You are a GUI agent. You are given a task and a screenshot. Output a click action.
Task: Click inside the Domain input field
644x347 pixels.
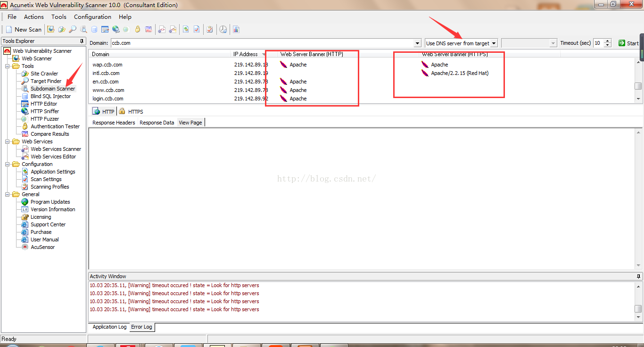tap(262, 43)
